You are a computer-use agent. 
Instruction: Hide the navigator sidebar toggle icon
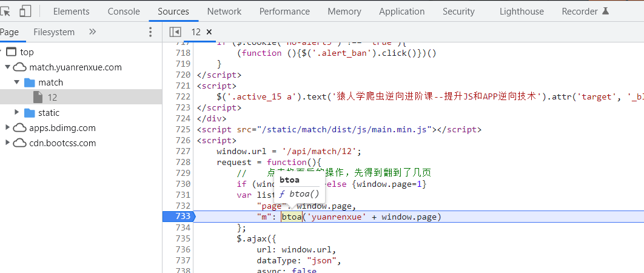[x=175, y=32]
